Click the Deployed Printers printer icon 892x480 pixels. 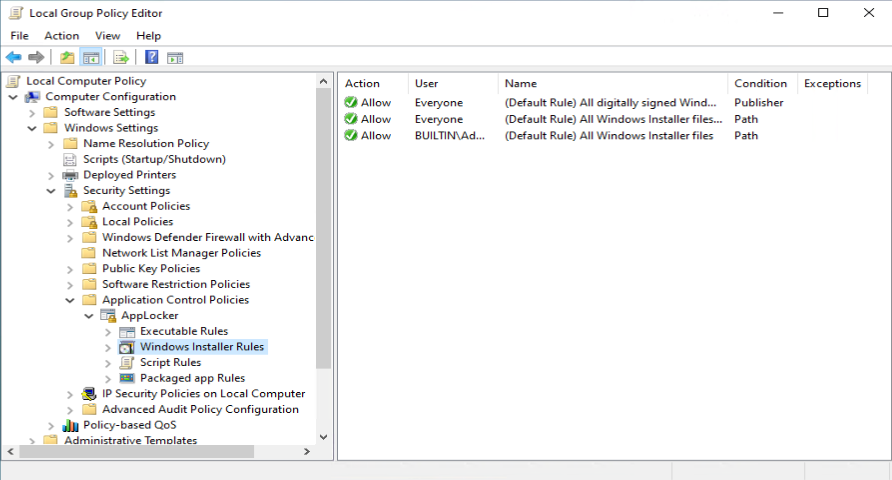pos(70,175)
